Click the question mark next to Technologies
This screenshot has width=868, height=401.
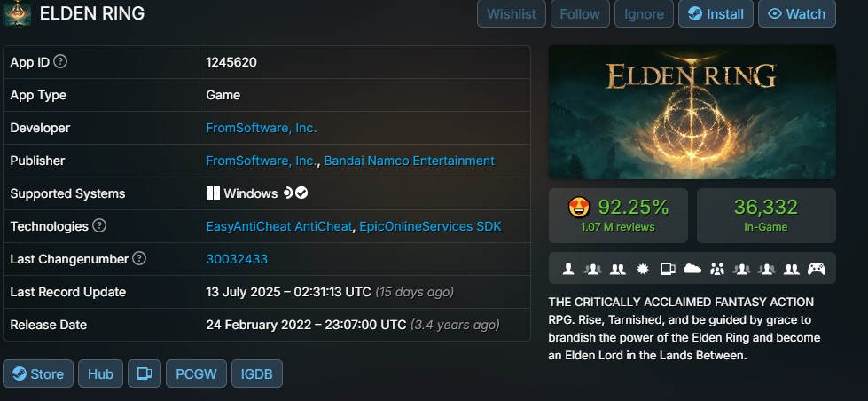99,226
